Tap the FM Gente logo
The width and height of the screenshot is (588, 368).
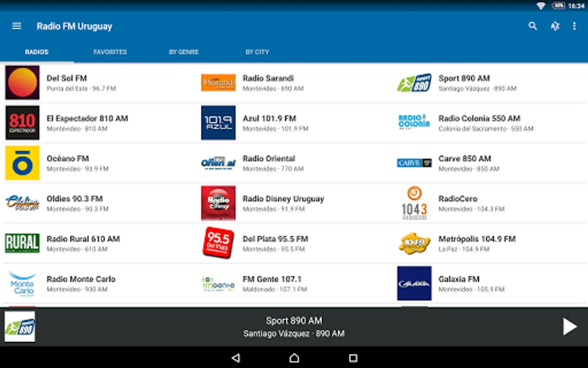coord(218,284)
